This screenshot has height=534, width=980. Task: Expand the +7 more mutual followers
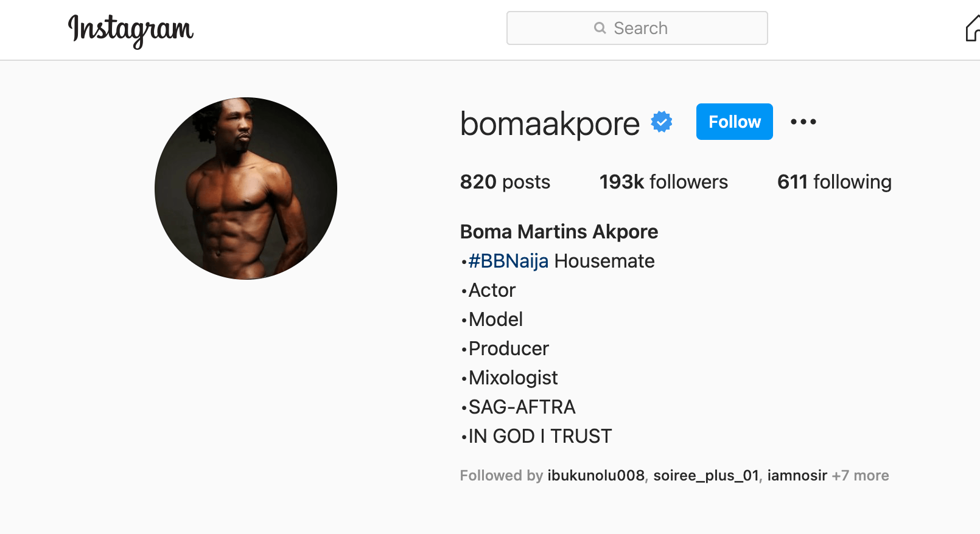860,476
